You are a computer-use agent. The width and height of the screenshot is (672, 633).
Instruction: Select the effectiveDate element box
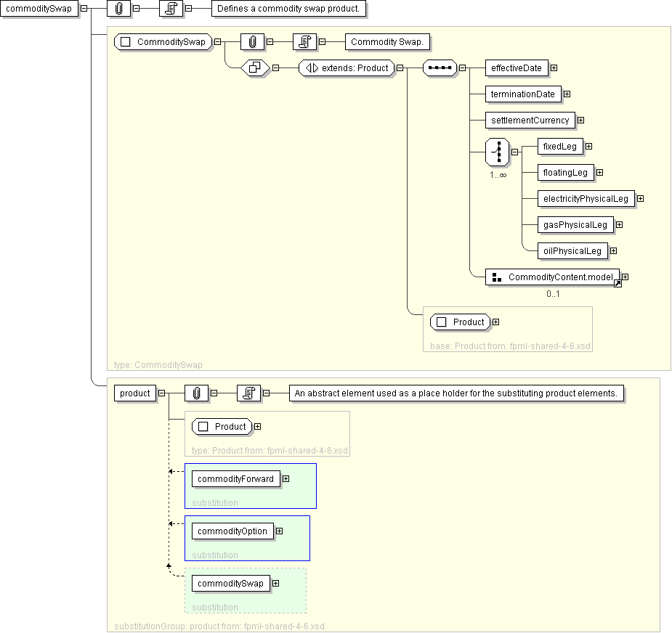pos(517,68)
